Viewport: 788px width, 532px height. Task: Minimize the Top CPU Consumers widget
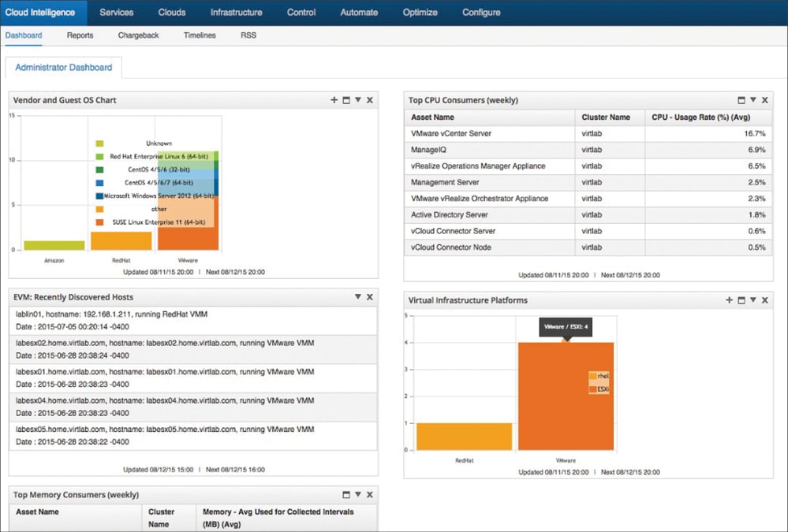pyautogui.click(x=741, y=100)
